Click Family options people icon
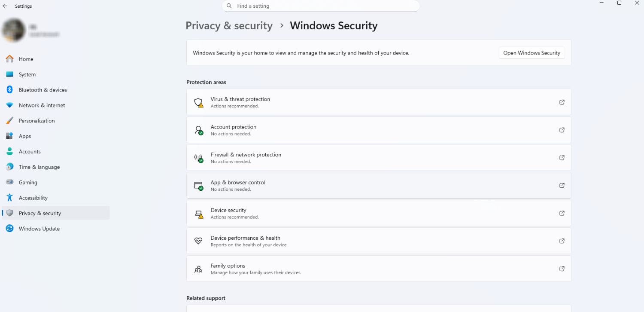Screen dimensions: 644x312 point(198,269)
